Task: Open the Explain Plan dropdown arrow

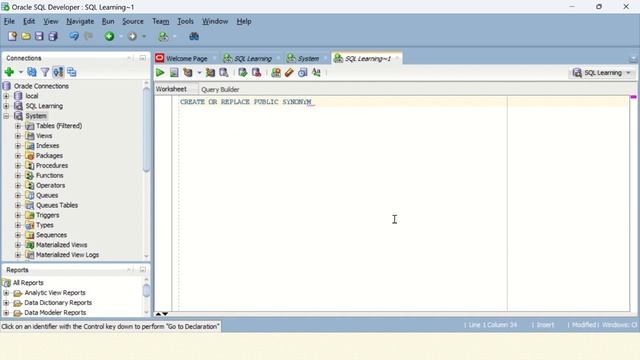Action: coord(199,73)
